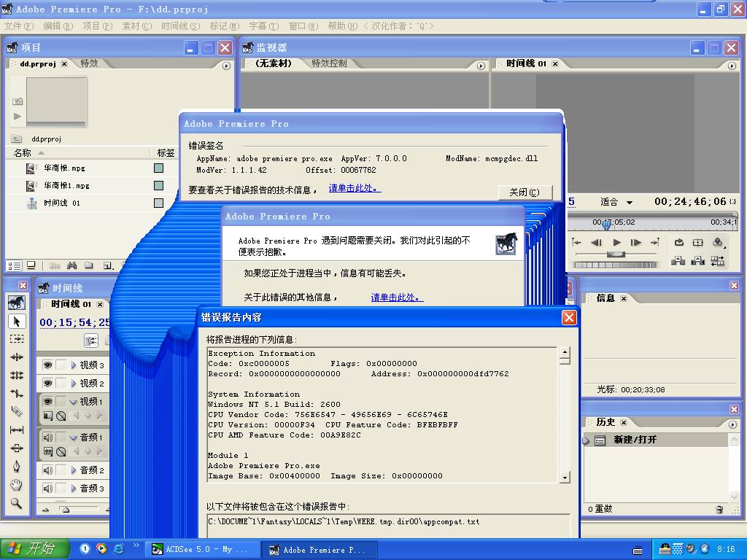Select the Hand tool
Image resolution: width=747 pixels, height=560 pixels.
tap(17, 485)
